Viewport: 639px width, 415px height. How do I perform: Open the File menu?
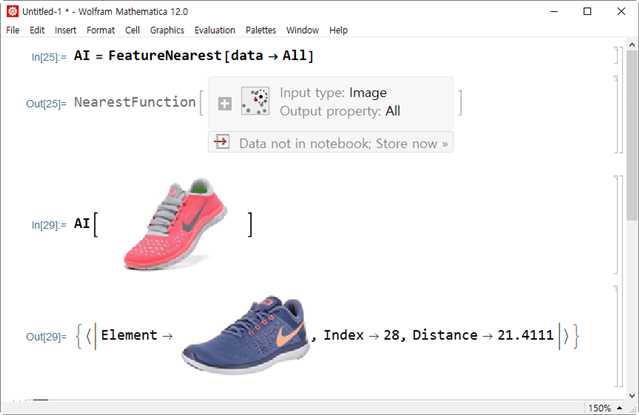[x=13, y=30]
